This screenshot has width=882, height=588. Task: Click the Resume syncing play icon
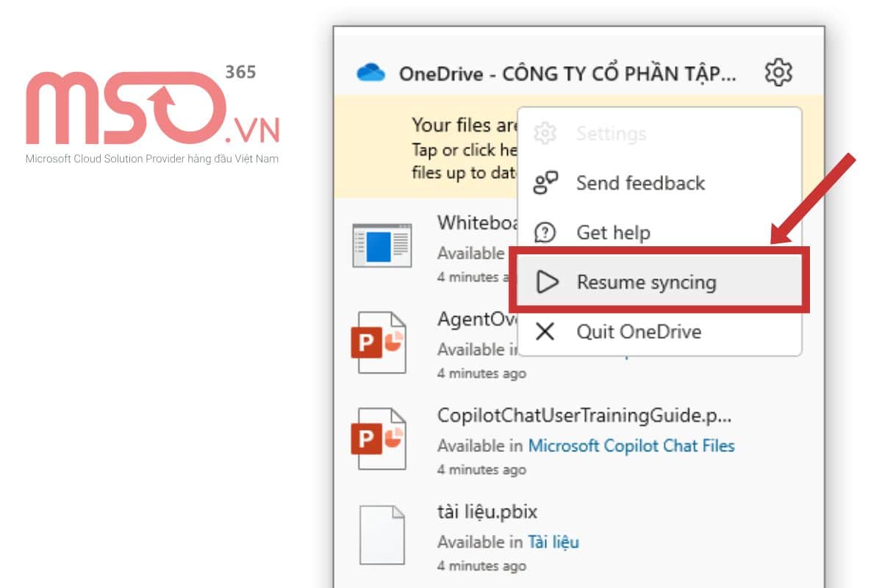547,282
